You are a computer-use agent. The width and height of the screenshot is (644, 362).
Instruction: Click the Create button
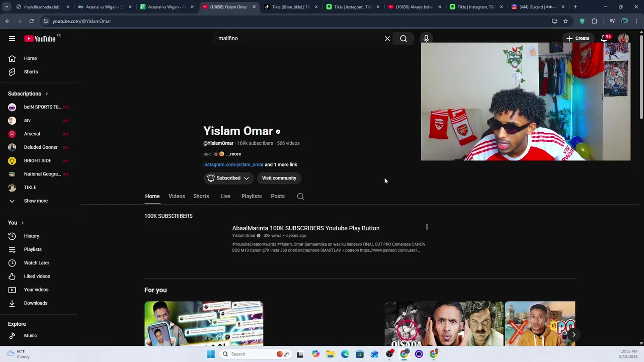coord(578,39)
